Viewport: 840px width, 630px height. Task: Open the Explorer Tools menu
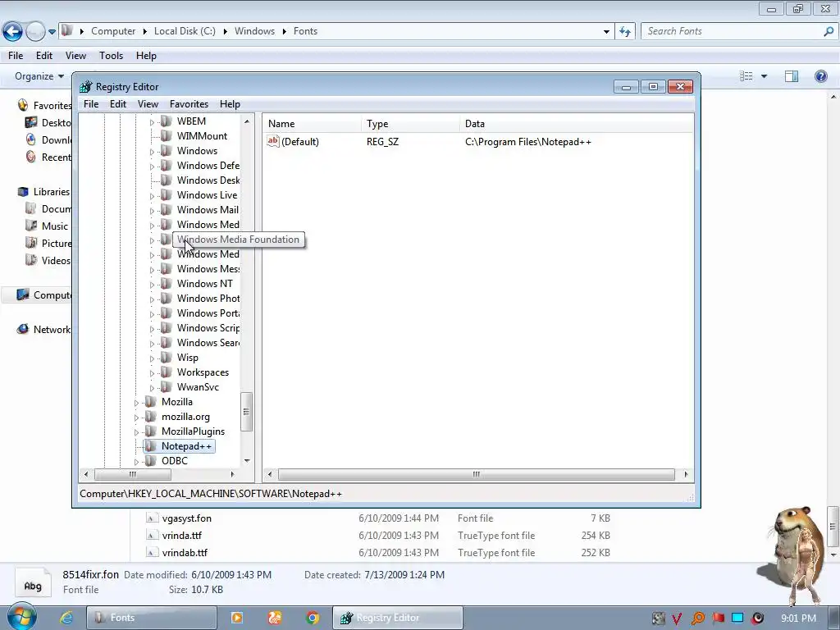click(x=111, y=56)
